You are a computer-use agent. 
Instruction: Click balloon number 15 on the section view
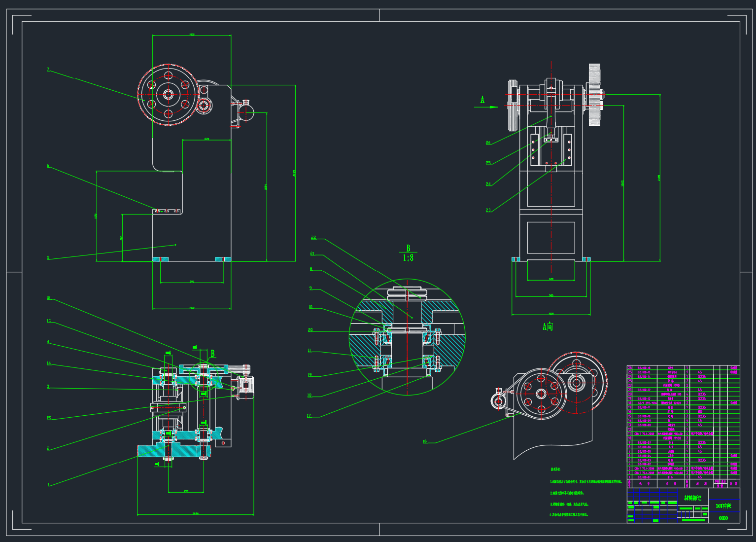[48, 418]
